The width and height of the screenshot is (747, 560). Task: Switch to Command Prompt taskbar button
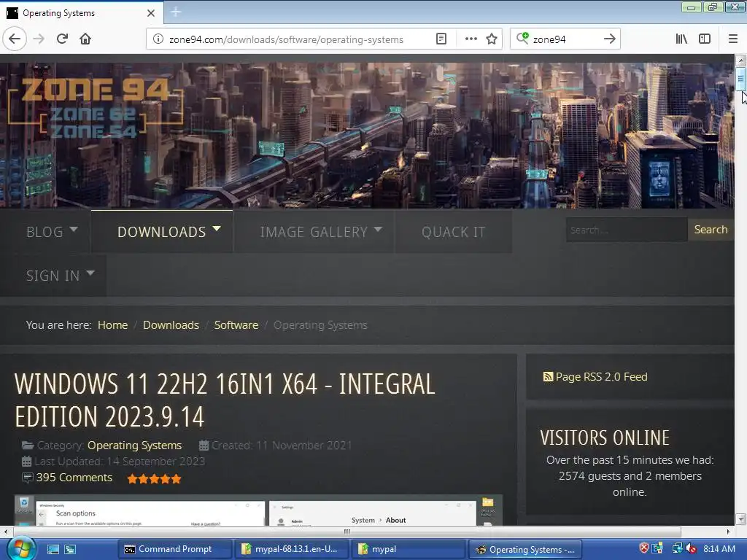(x=175, y=549)
